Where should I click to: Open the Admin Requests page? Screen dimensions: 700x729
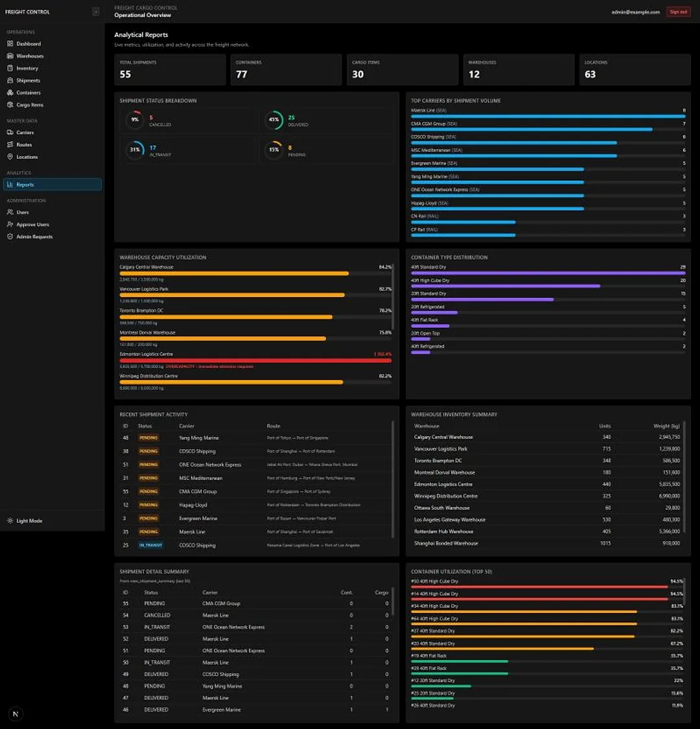[52, 237]
